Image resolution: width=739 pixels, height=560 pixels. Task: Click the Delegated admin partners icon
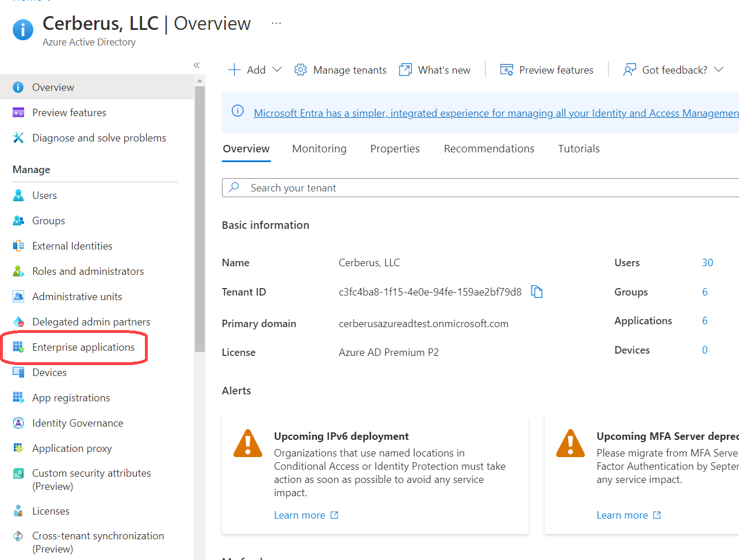click(x=18, y=322)
